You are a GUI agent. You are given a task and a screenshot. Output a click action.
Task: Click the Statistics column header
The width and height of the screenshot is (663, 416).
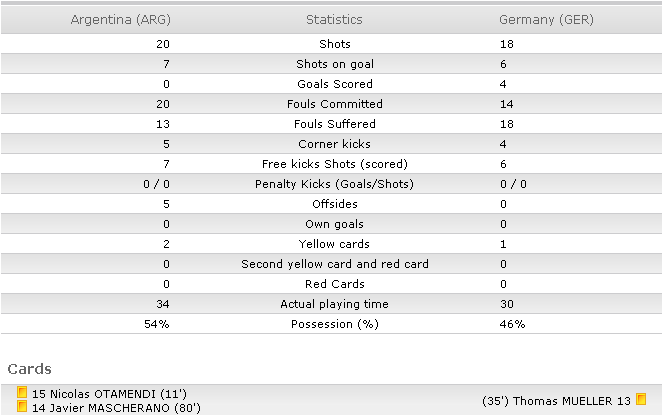coord(334,19)
